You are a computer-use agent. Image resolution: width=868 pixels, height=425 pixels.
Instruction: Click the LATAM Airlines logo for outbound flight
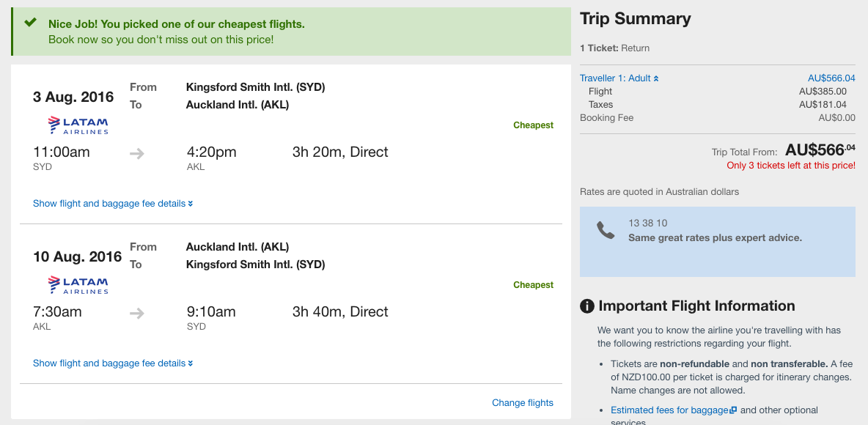pyautogui.click(x=78, y=125)
